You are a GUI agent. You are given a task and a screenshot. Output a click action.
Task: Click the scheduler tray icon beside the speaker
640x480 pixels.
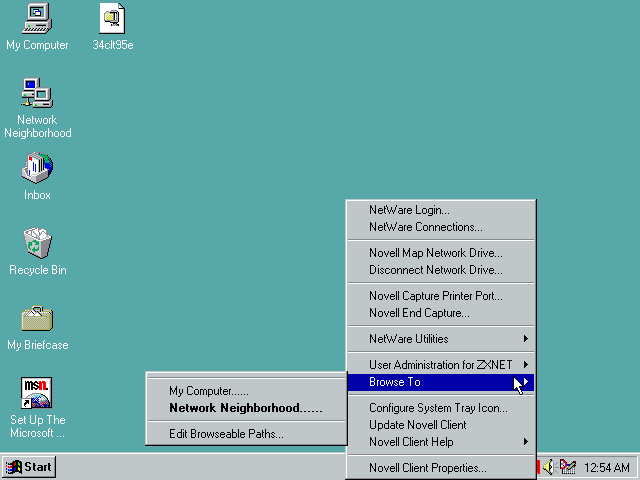[568, 467]
